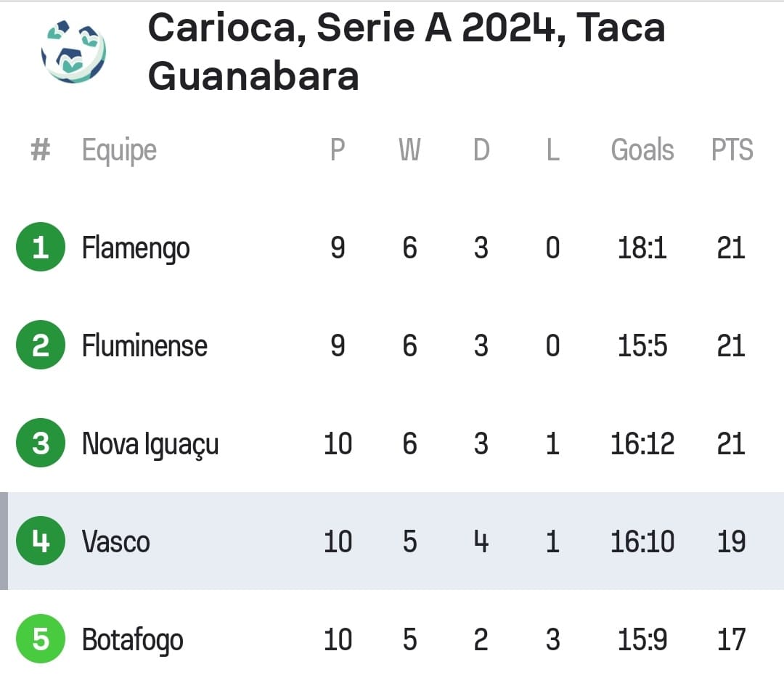The height and width of the screenshot is (688, 784).
Task: Click the Equipe column header
Action: pyautogui.click(x=120, y=151)
